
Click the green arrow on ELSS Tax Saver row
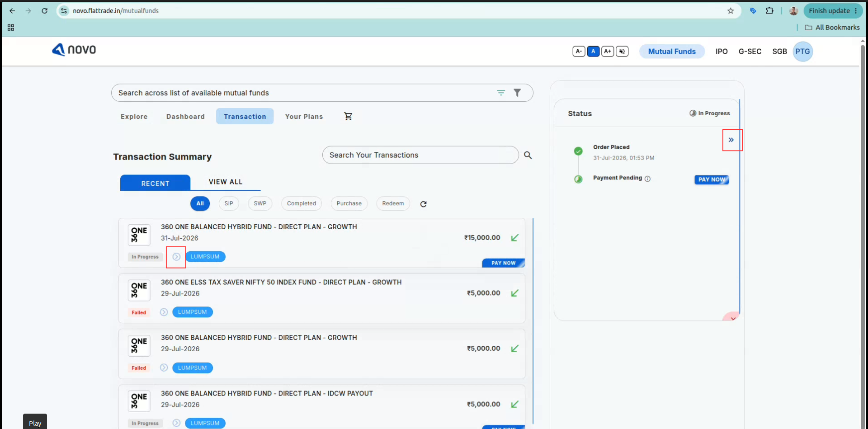(x=514, y=293)
